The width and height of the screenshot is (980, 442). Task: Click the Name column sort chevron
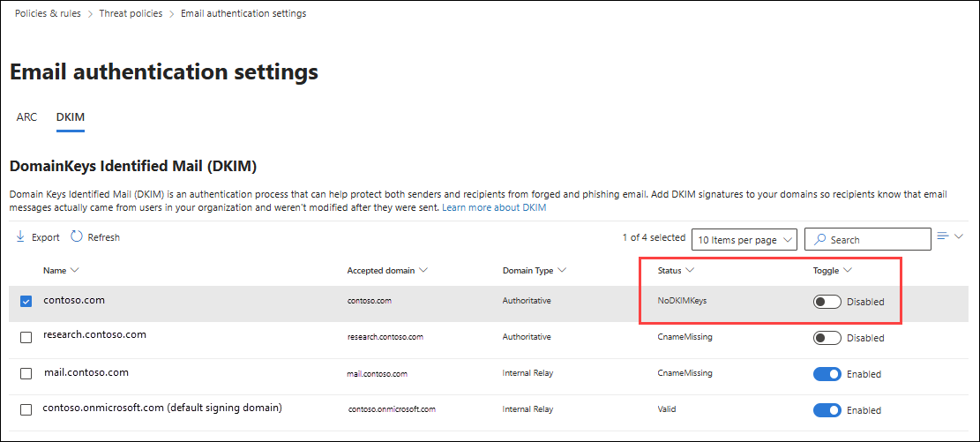(75, 270)
